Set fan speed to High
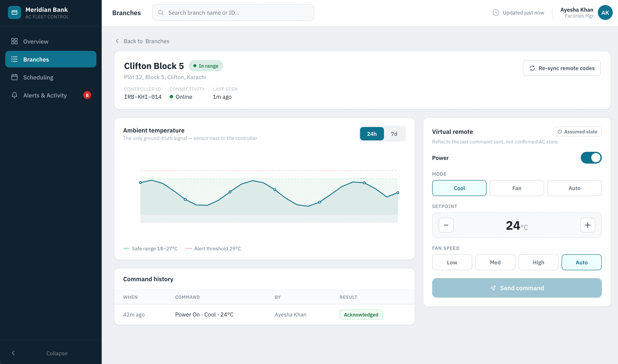 pyautogui.click(x=538, y=262)
